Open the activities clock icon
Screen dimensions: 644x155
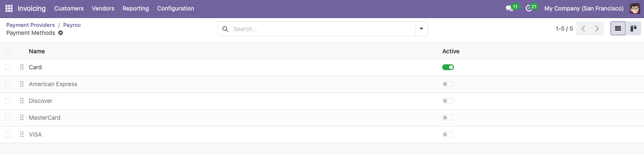pos(529,9)
